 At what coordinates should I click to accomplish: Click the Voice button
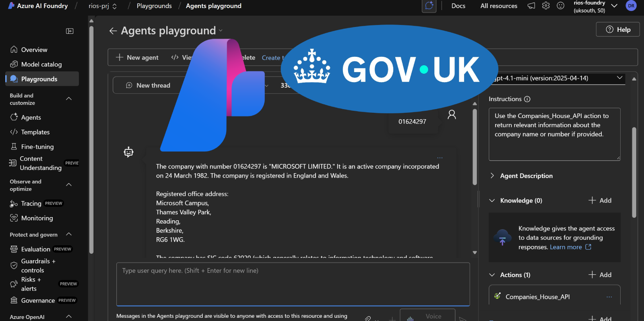[x=427, y=316]
